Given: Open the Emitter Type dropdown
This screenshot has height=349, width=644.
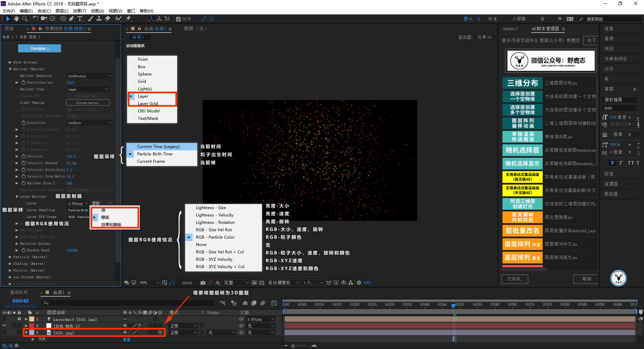Looking at the screenshot, I should point(88,89).
